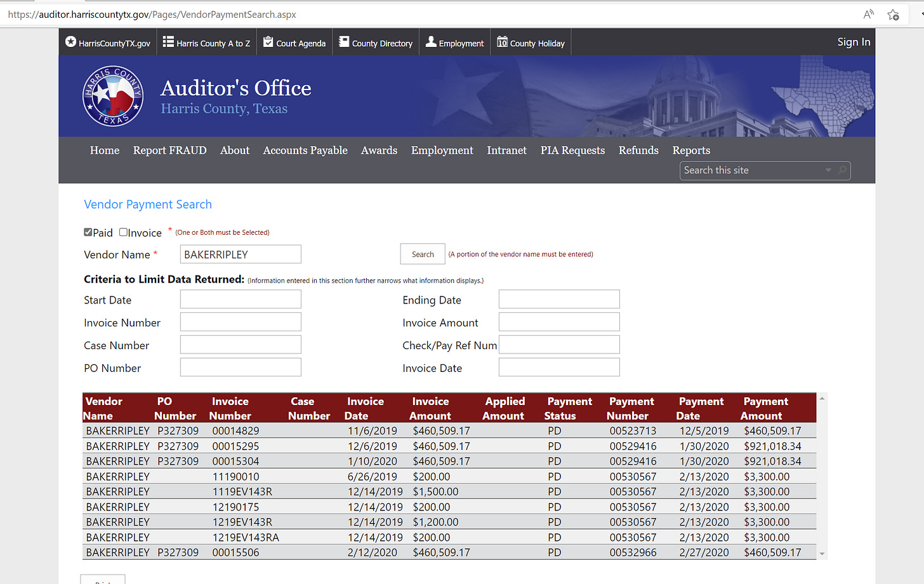The height and width of the screenshot is (584, 924).
Task: Open the Reports menu item
Action: coord(691,150)
